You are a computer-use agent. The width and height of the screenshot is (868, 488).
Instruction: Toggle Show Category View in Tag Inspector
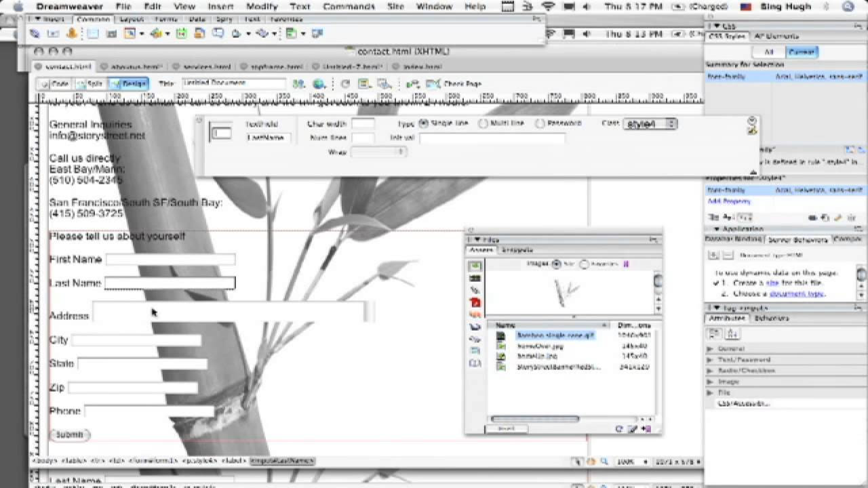(714, 333)
